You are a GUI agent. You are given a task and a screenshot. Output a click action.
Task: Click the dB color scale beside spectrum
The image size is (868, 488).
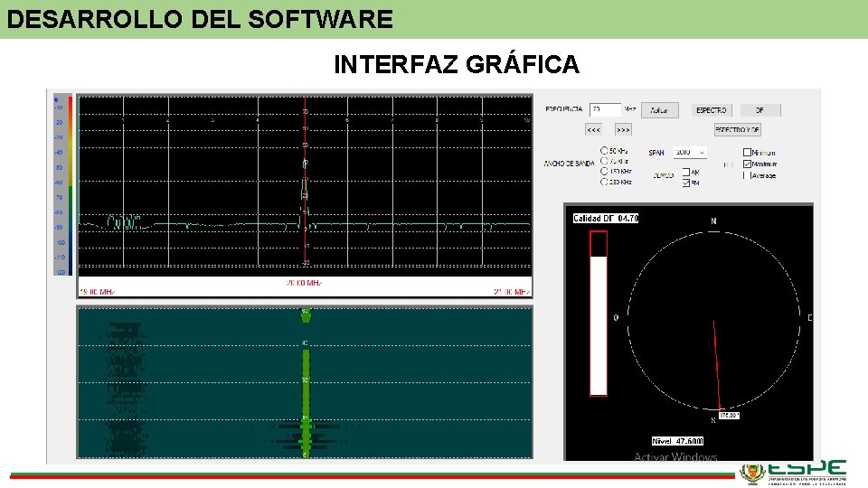[62, 184]
